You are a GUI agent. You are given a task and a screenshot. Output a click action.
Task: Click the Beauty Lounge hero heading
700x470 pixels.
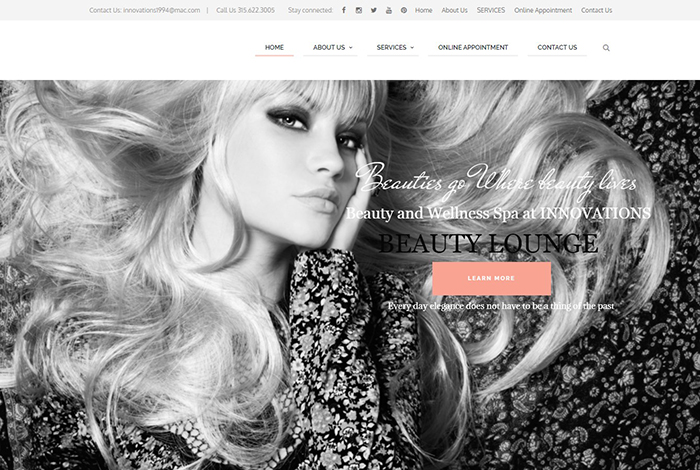pyautogui.click(x=489, y=243)
